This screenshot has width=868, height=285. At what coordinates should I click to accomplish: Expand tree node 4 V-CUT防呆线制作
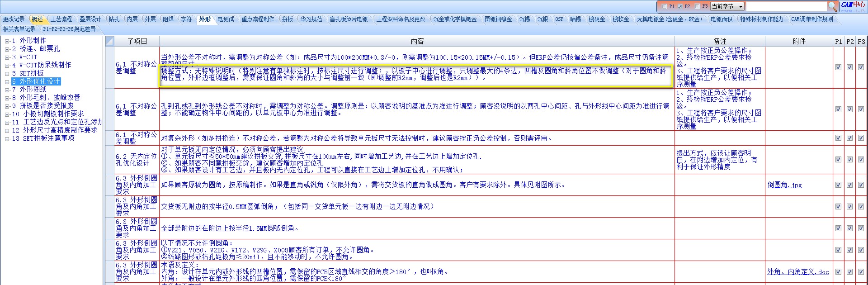click(7, 65)
